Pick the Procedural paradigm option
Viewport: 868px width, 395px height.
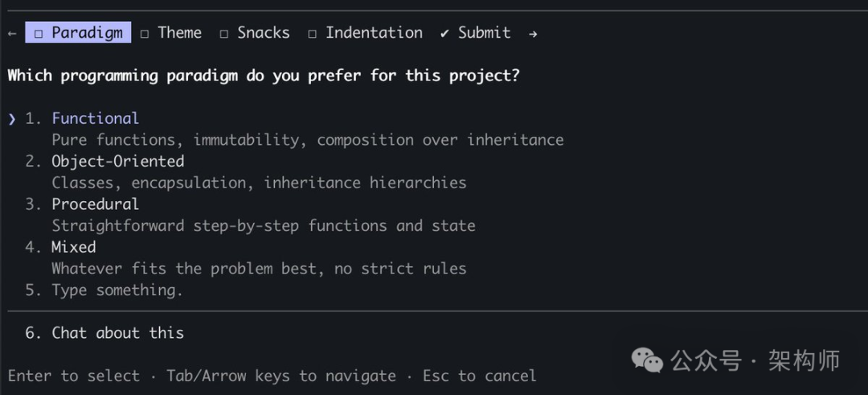(95, 204)
